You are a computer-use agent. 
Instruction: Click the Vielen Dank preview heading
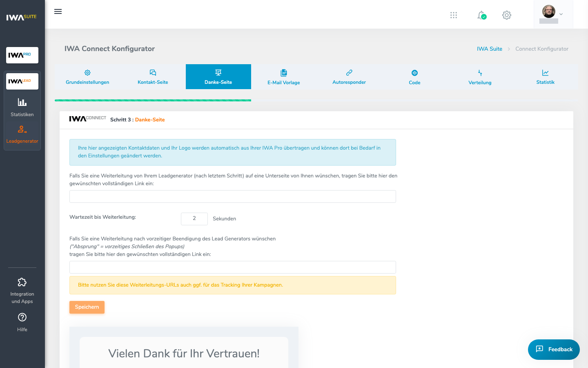pos(184,353)
